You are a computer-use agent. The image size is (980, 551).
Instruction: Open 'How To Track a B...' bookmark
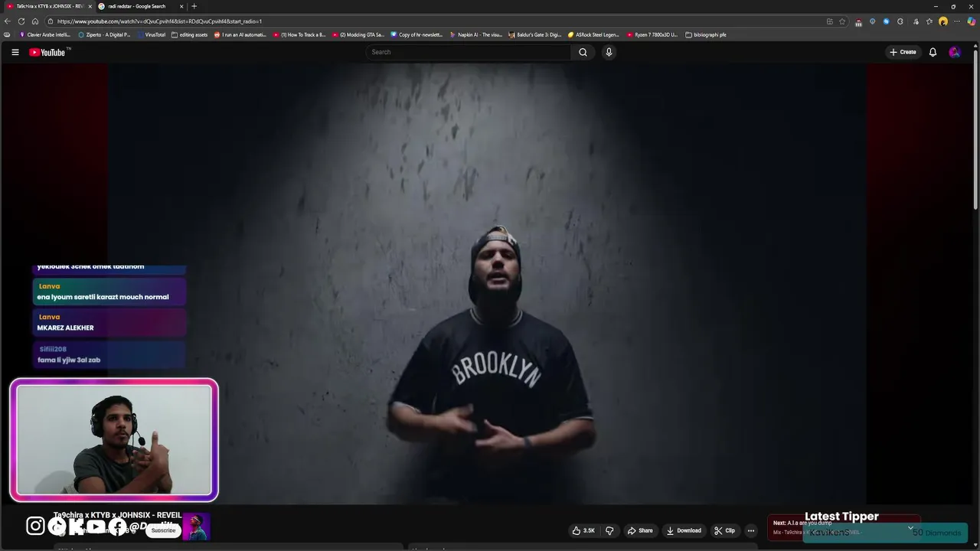click(x=299, y=34)
